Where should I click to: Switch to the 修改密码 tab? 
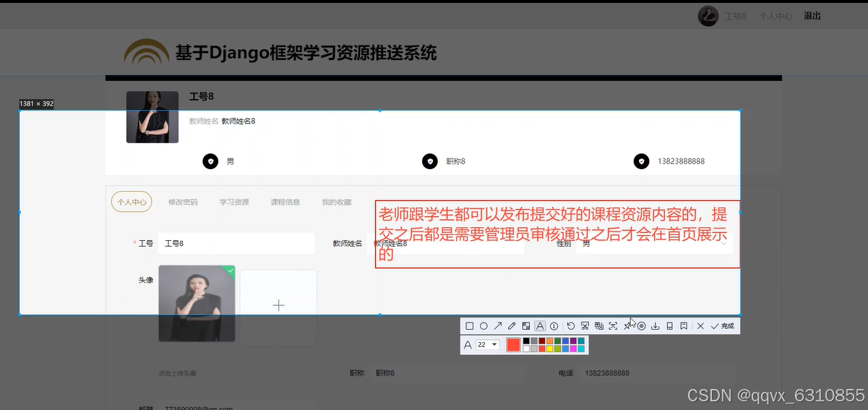tap(183, 202)
